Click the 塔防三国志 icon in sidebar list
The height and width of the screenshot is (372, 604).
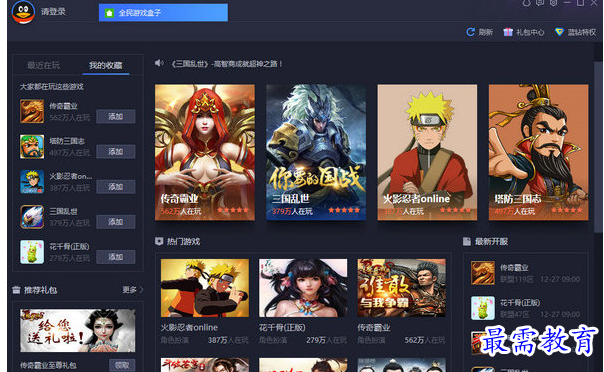click(x=32, y=146)
